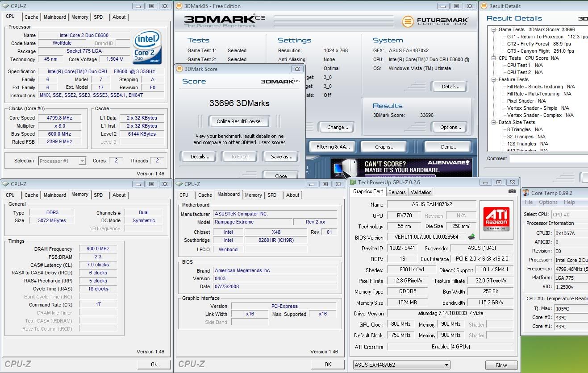Click the GPU-Z screenshot camera icon
The image size is (588, 373).
click(x=512, y=191)
